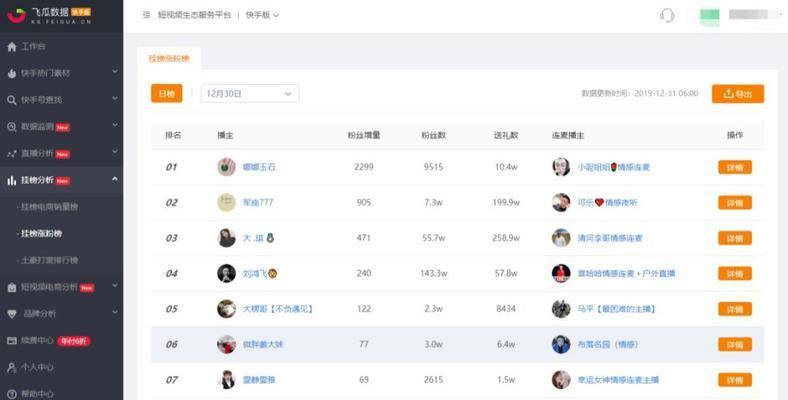Screen dimensions: 788x400
Task: Open streamer link 娜娜玉石
Action: (x=259, y=167)
